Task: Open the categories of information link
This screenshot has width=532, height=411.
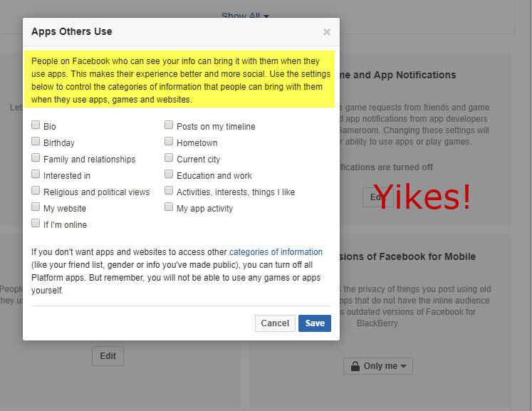Action: click(276, 252)
